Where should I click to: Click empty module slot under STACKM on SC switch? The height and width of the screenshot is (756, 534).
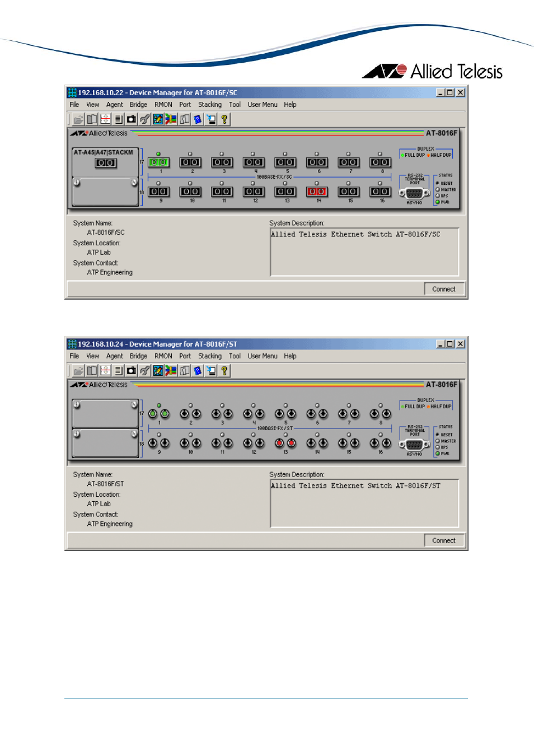pyautogui.click(x=105, y=192)
